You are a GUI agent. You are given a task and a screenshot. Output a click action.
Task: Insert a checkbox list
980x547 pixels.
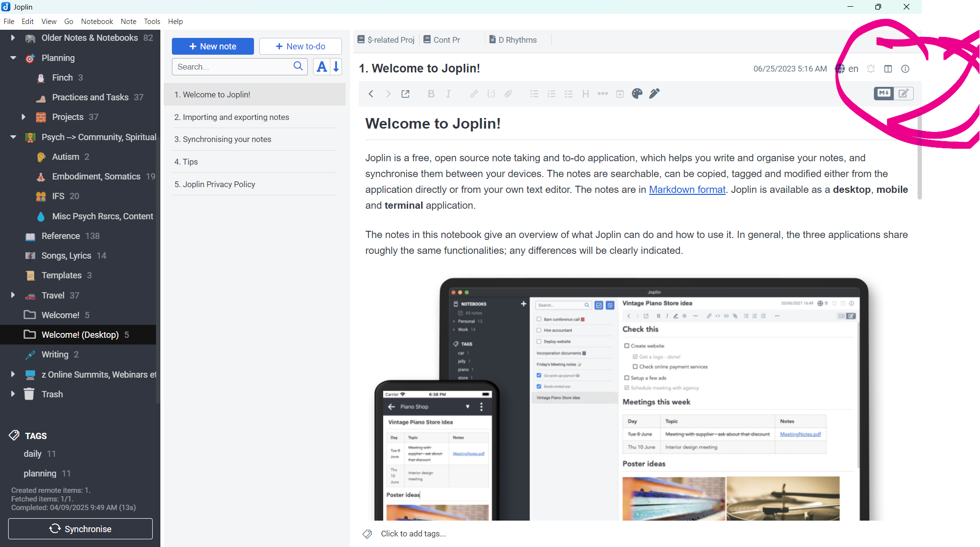569,94
